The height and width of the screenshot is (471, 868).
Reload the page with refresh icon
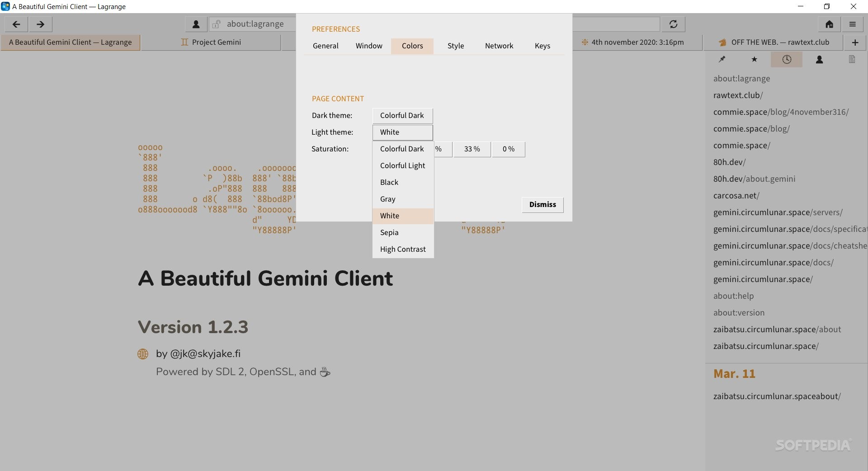[x=674, y=24]
